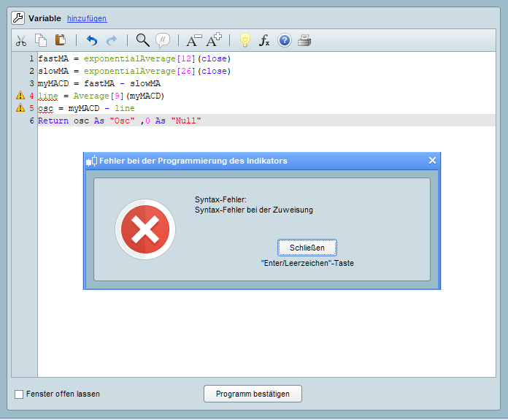
Task: Click the light bulb hint icon
Action: click(245, 40)
